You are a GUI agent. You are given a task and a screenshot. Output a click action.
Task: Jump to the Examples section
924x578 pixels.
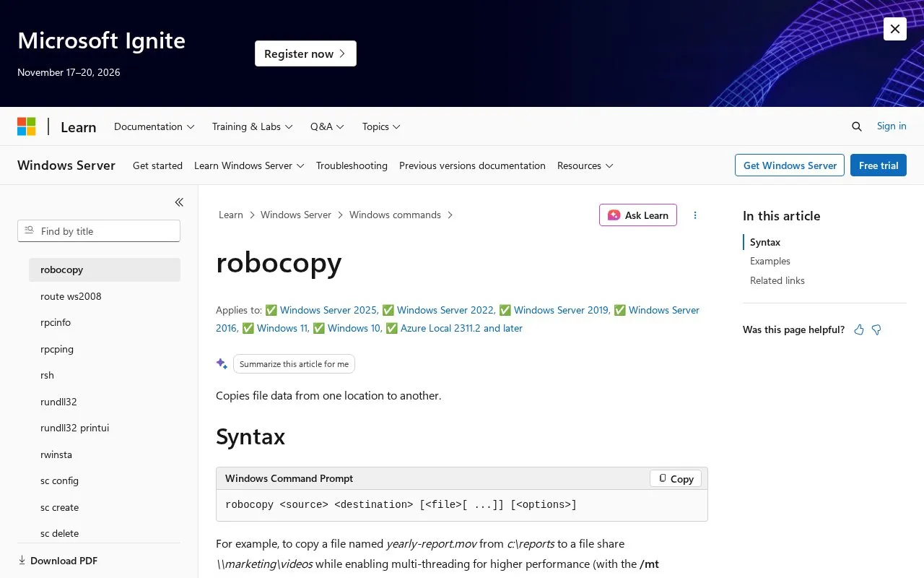pyautogui.click(x=770, y=261)
